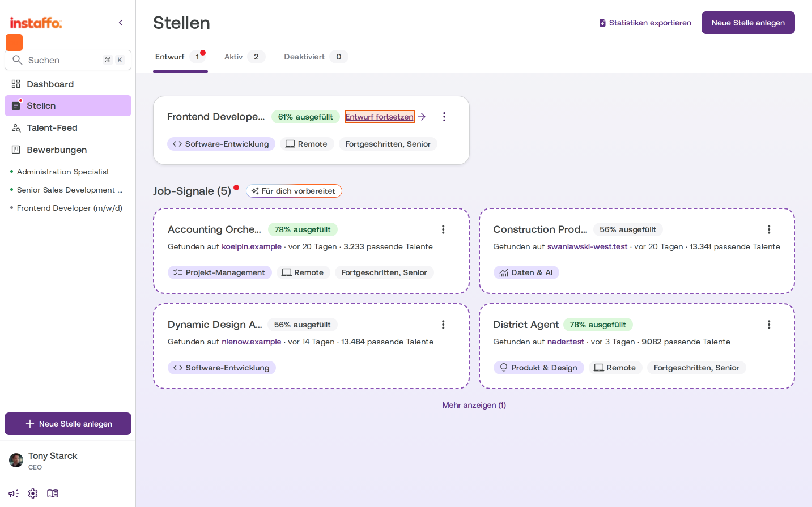This screenshot has height=507, width=812.
Task: Click the sidebar Neue Stelle anlegen button
Action: [x=68, y=424]
